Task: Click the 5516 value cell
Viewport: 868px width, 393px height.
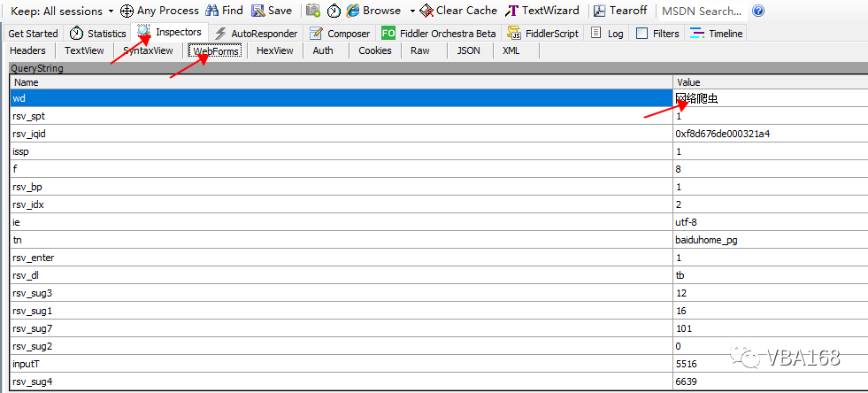Action: click(771, 364)
